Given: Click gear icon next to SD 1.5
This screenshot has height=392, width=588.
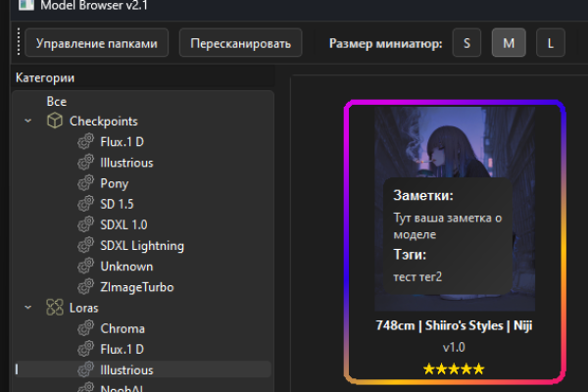Looking at the screenshot, I should (85, 204).
